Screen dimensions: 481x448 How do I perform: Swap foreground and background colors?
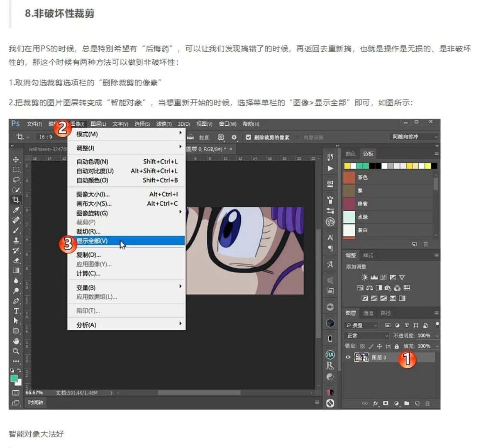[x=19, y=370]
